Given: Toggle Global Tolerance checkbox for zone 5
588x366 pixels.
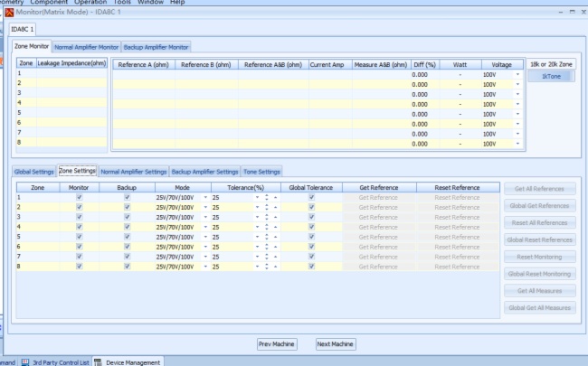Looking at the screenshot, I should (312, 237).
